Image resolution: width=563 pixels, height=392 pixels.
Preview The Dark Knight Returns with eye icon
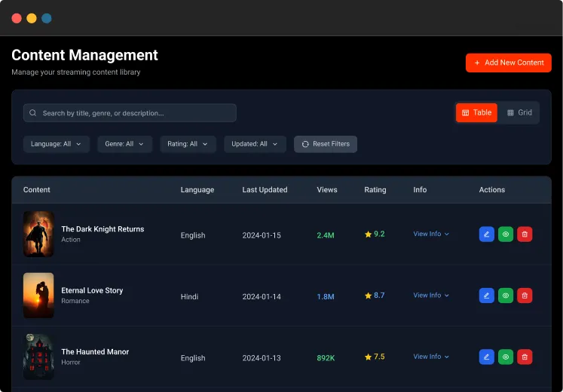pos(506,234)
